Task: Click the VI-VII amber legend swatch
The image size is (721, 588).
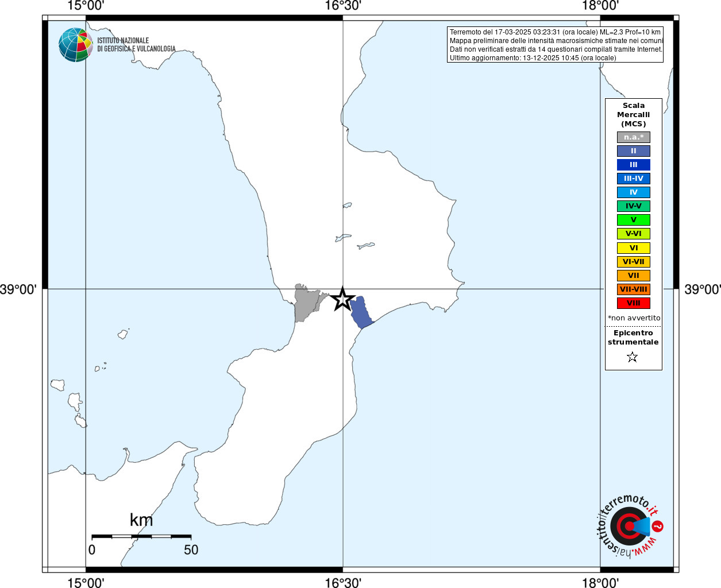Action: tap(634, 262)
